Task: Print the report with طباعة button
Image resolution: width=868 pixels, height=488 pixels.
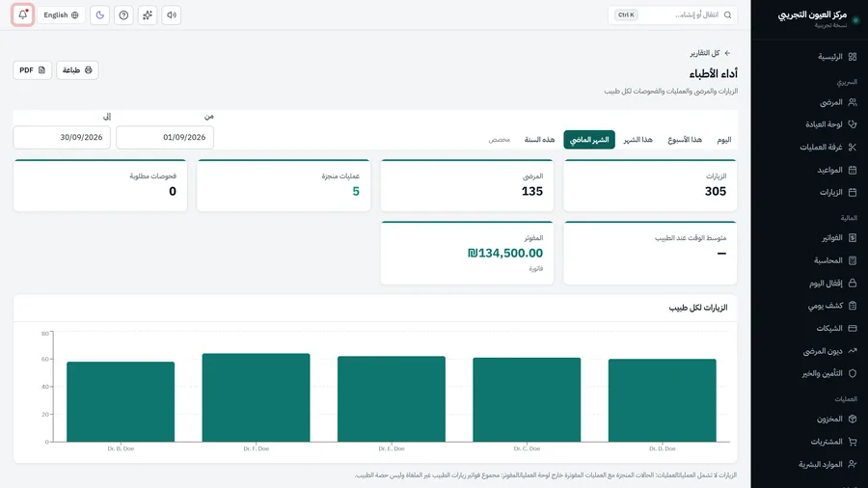Action: 77,70
